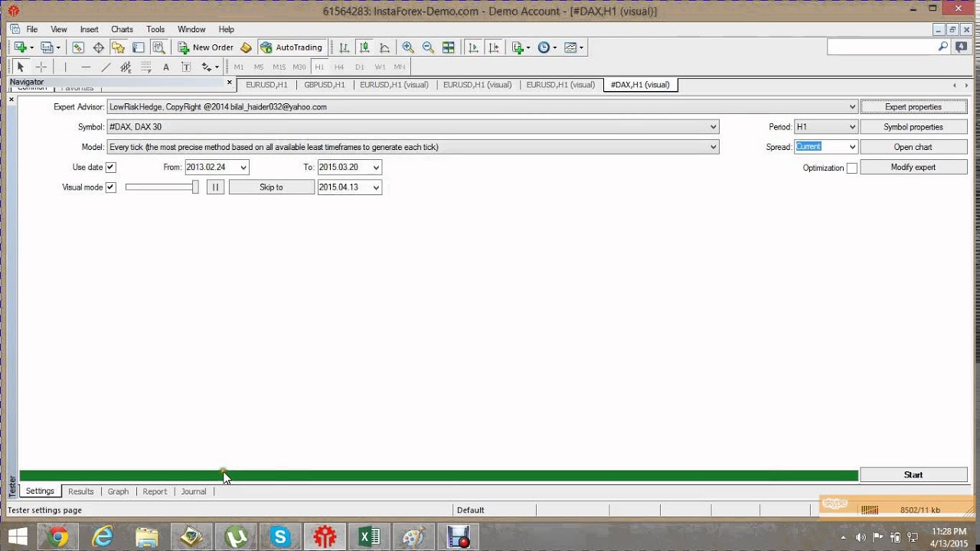
Task: Switch to candlesticks chart icon
Action: pos(364,47)
